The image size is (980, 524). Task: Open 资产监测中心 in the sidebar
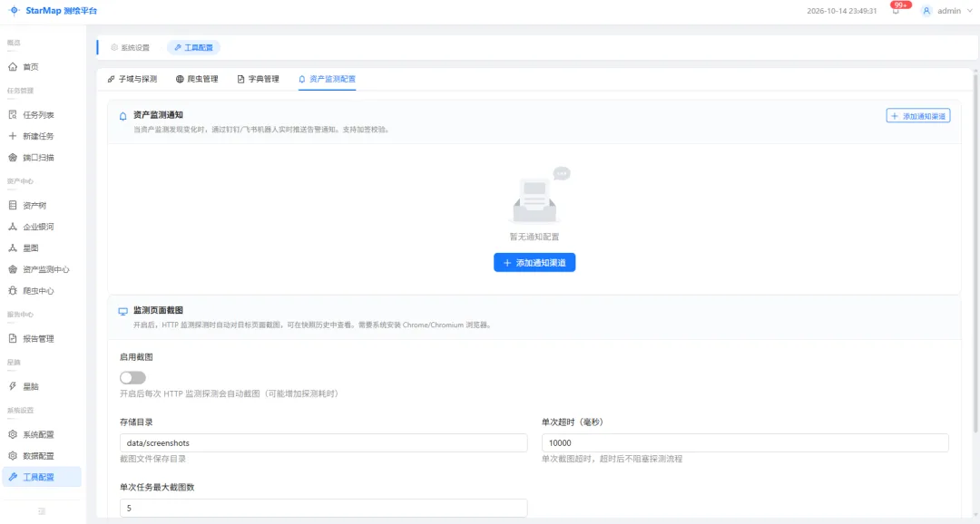pos(41,269)
